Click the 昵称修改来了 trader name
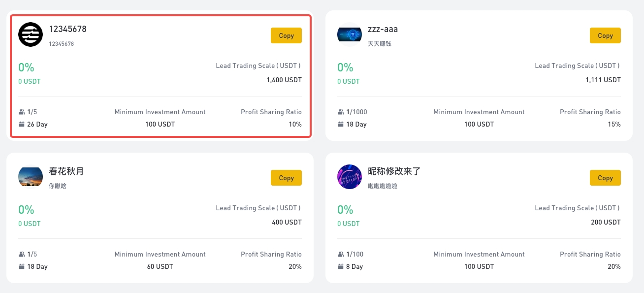The height and width of the screenshot is (293, 644). (394, 171)
